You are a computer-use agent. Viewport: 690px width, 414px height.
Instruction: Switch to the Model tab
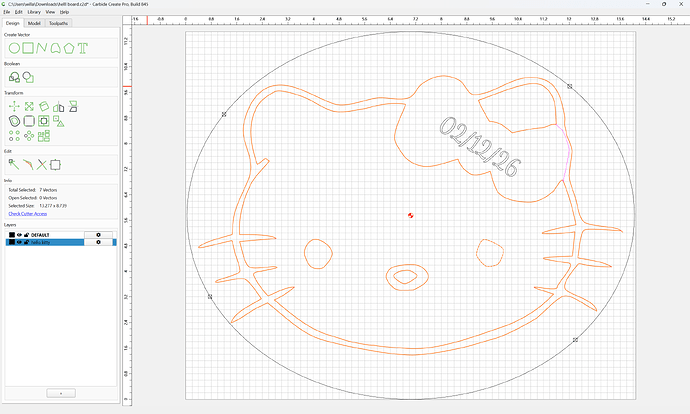34,23
